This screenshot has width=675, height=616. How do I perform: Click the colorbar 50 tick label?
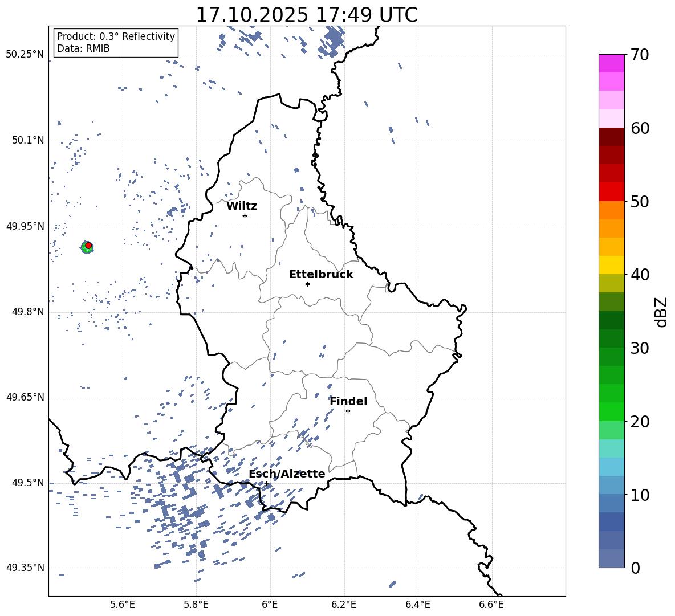[639, 202]
